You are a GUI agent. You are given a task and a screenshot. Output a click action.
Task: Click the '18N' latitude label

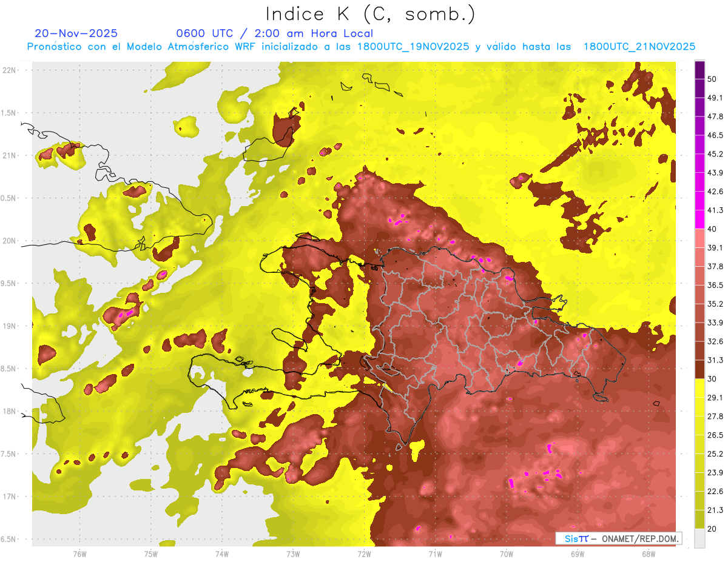(x=10, y=411)
